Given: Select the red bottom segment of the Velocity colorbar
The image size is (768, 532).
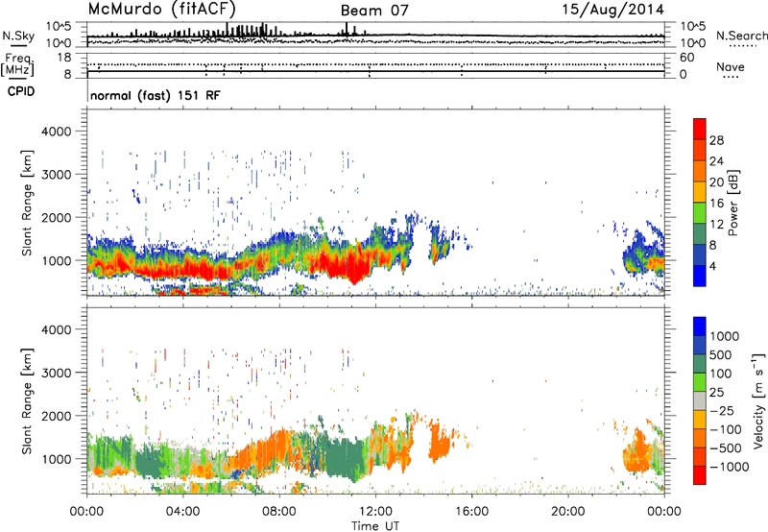Looking at the screenshot, I should pyautogui.click(x=700, y=475).
